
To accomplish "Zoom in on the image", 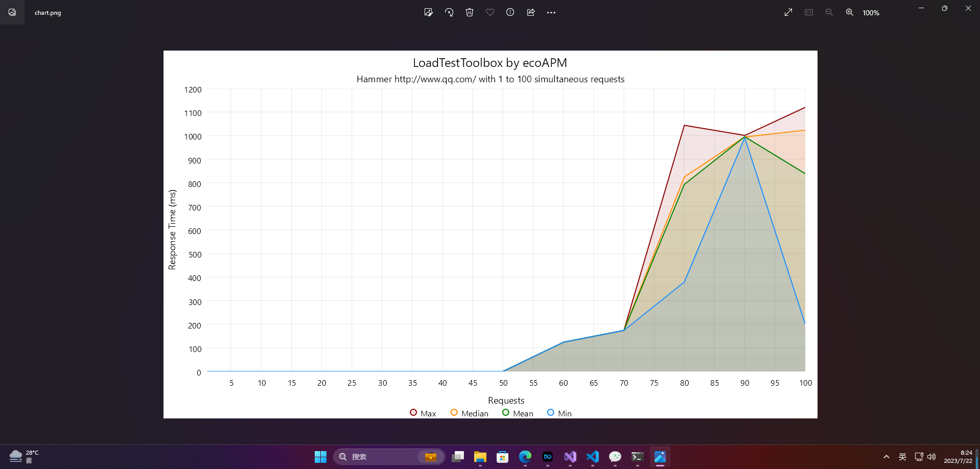I will [x=850, y=12].
